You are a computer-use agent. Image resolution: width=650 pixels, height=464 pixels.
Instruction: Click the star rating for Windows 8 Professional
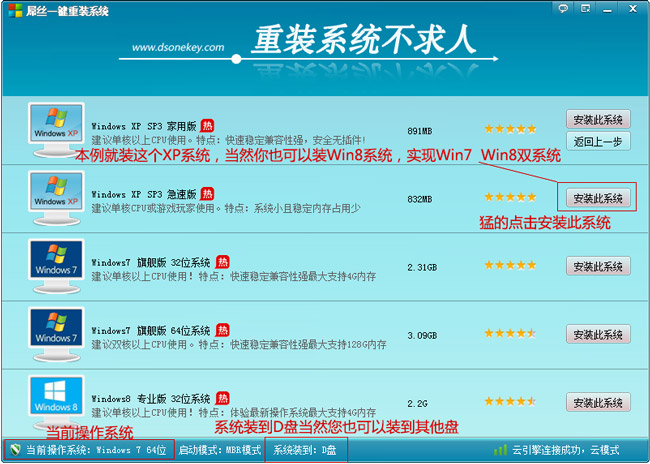pos(510,402)
